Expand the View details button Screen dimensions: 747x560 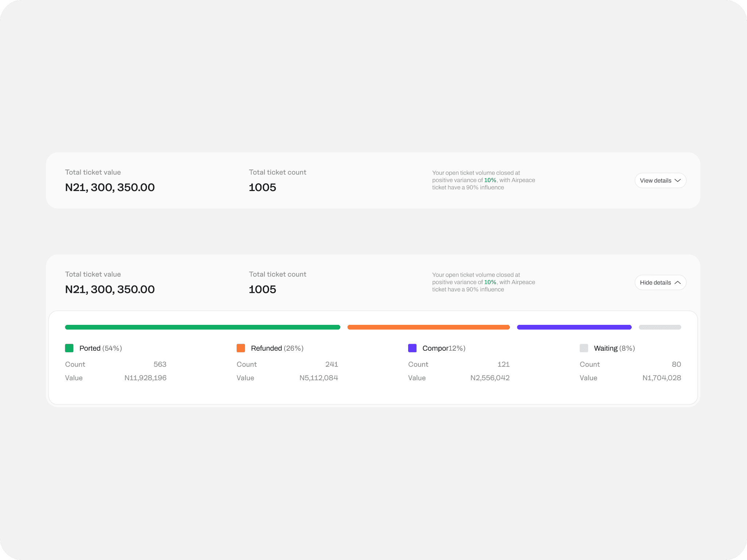[x=660, y=180]
